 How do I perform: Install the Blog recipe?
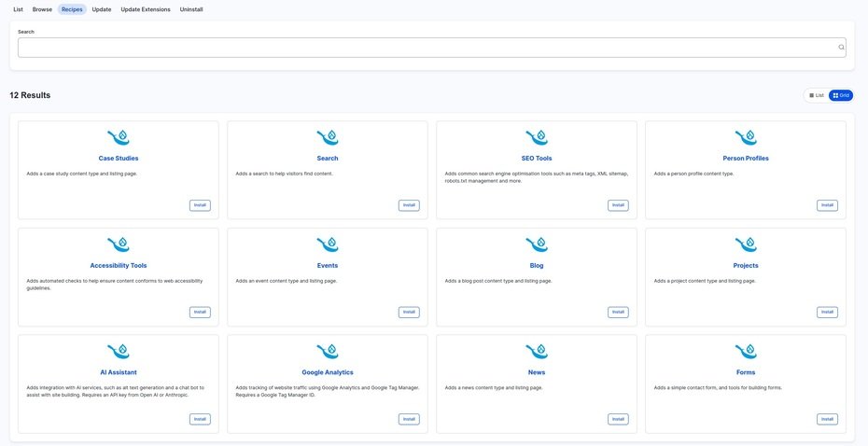coord(618,313)
